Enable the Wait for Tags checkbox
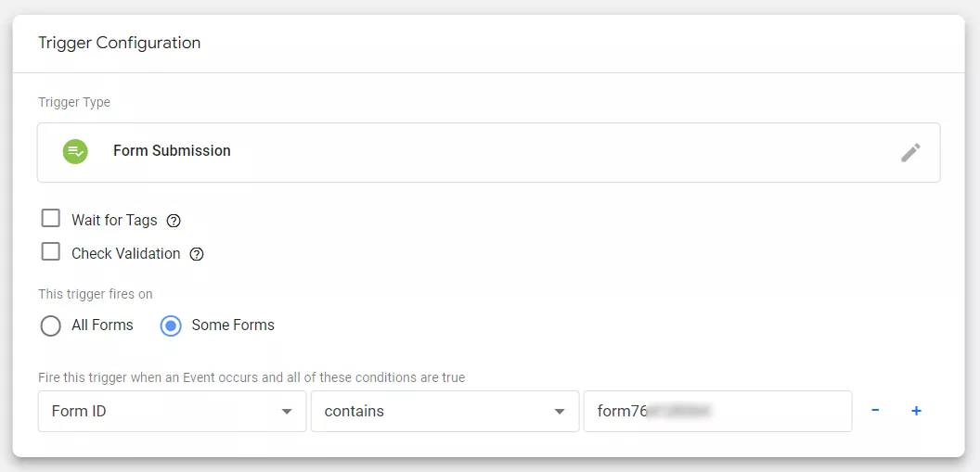The image size is (980, 472). click(51, 219)
